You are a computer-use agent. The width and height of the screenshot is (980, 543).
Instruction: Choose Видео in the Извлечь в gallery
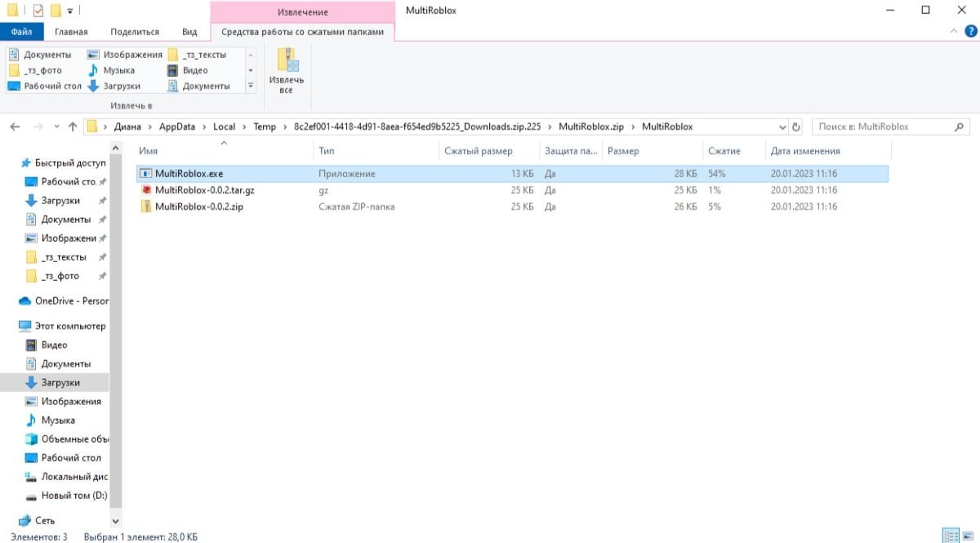187,70
